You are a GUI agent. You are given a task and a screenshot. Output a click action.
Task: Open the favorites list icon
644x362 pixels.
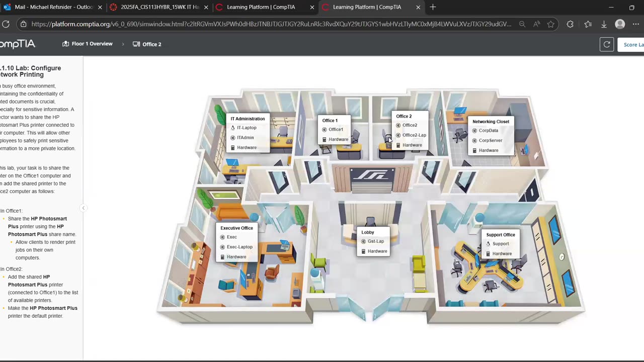(x=588, y=24)
